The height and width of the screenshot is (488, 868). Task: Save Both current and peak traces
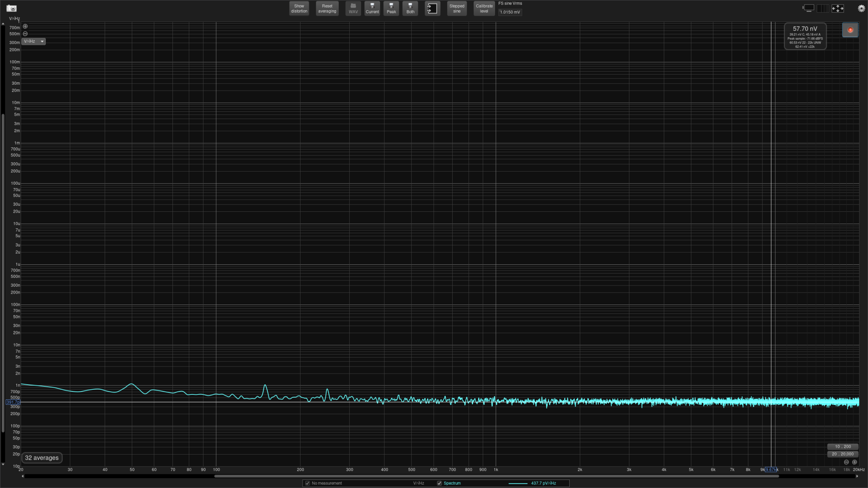[x=410, y=8]
